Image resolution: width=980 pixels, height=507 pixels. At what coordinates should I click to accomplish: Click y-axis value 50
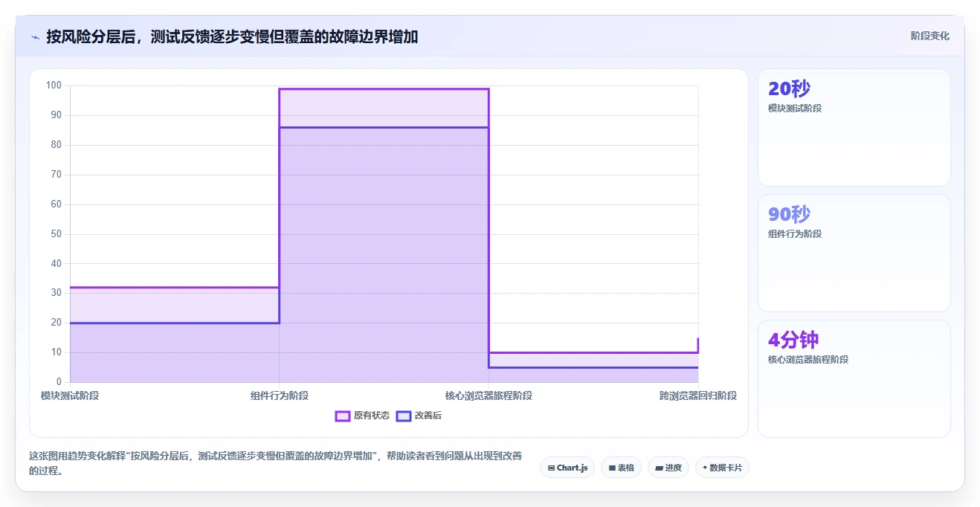[57, 234]
